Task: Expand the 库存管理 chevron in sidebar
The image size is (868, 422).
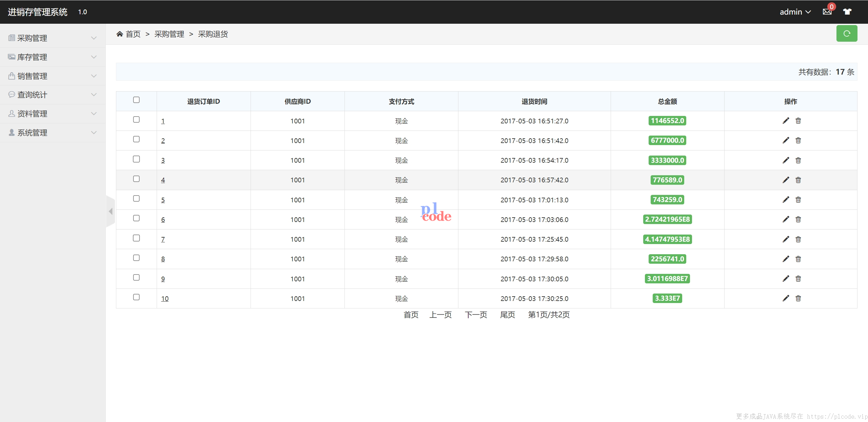Action: pos(94,57)
